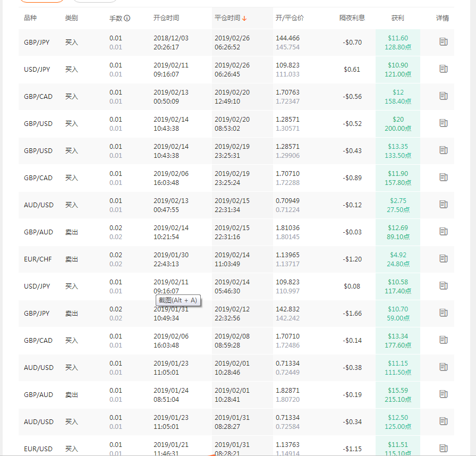Open details icon for GBP/USD $20 trade

tap(444, 123)
